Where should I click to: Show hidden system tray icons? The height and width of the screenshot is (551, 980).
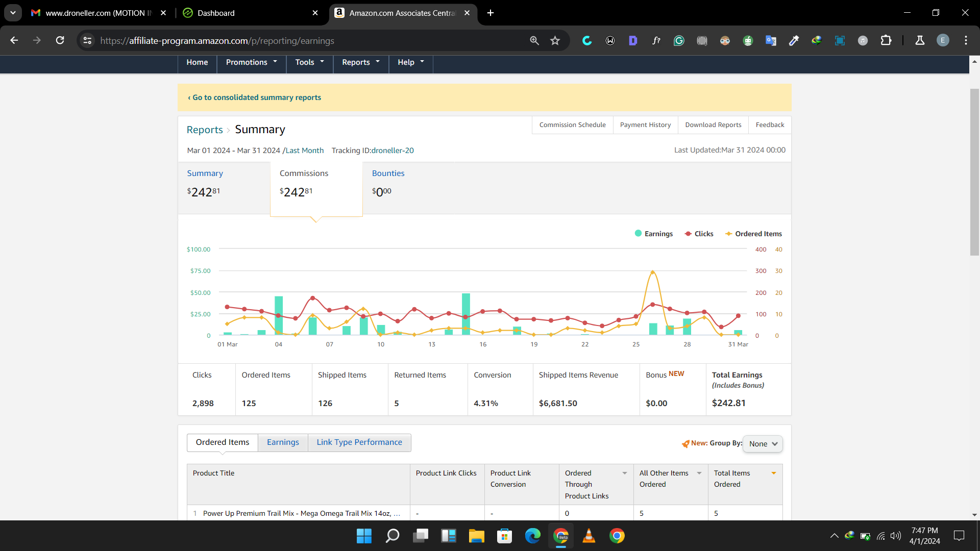click(x=834, y=536)
